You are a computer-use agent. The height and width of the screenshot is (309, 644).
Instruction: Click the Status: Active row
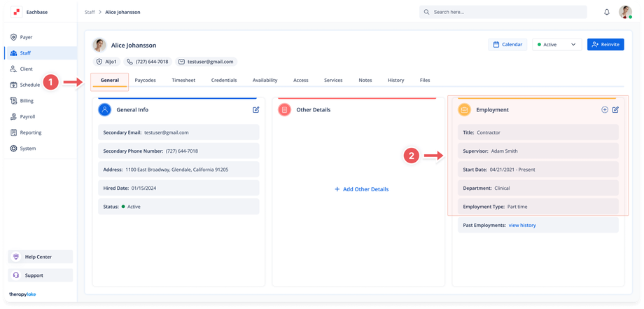pos(178,206)
